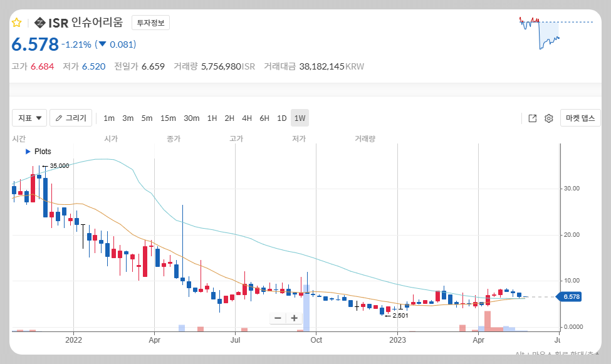This screenshot has height=364, width=611.
Task: Click the ISR coin logo icon
Action: (39, 23)
